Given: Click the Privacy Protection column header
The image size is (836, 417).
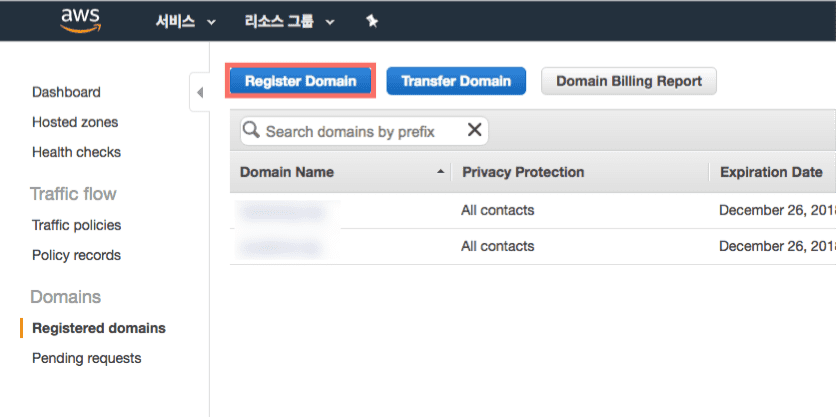Looking at the screenshot, I should pyautogui.click(x=523, y=172).
